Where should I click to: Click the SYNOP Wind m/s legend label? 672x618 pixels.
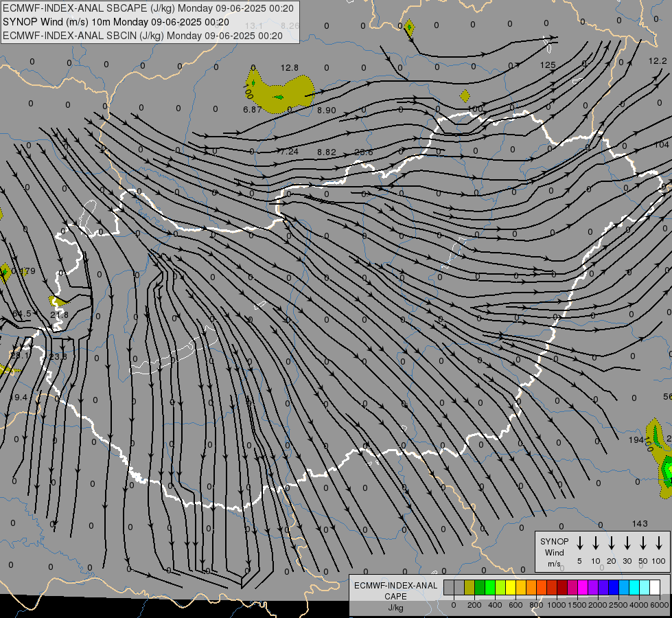click(554, 552)
